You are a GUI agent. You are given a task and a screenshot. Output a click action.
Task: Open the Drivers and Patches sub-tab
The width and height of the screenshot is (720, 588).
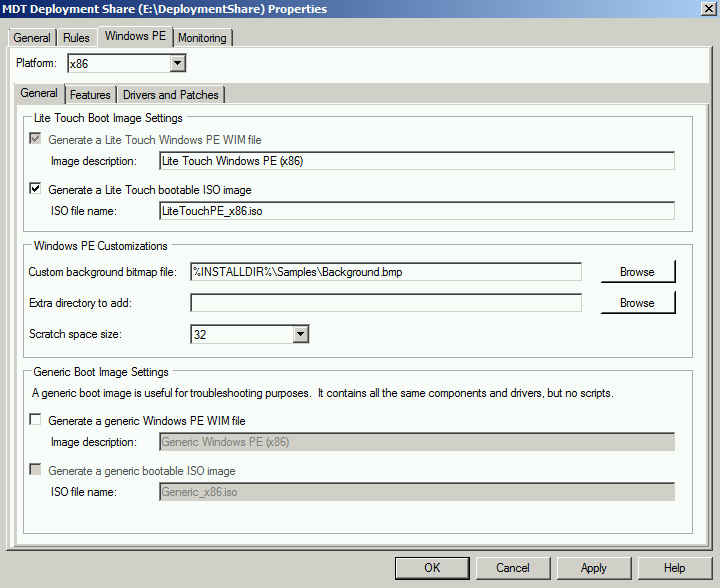click(x=170, y=95)
